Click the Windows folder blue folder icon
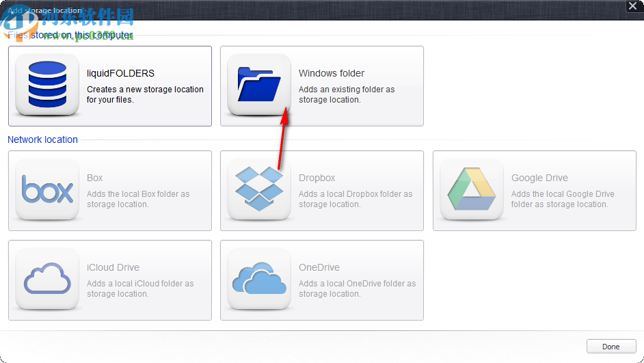The height and width of the screenshot is (363, 644). (259, 84)
